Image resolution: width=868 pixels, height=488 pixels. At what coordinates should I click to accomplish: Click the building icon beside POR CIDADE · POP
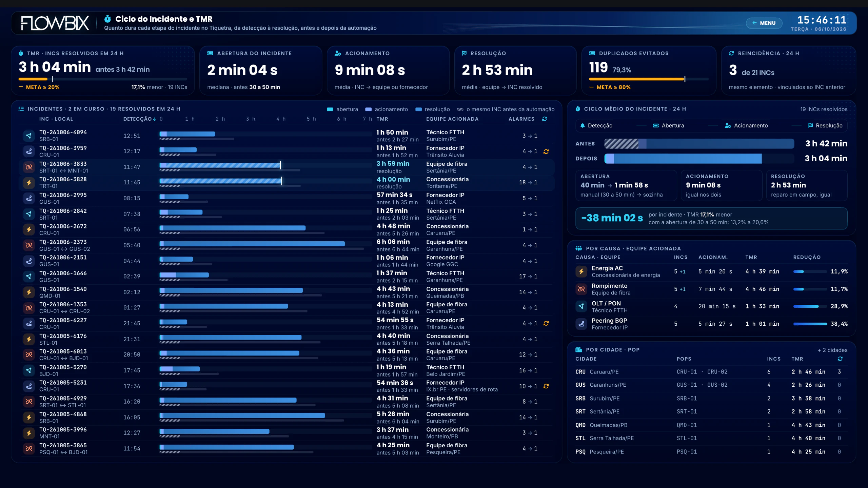[578, 350]
